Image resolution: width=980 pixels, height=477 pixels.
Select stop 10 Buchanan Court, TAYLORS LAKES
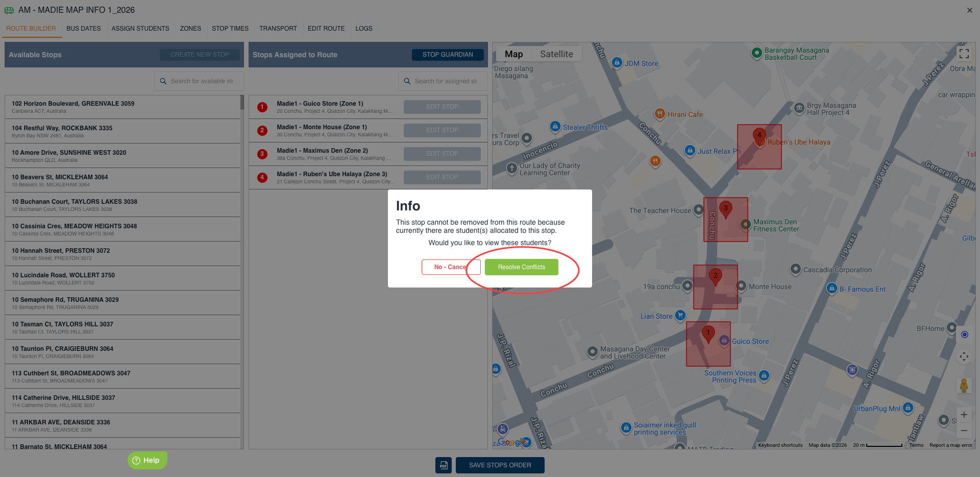(x=122, y=205)
